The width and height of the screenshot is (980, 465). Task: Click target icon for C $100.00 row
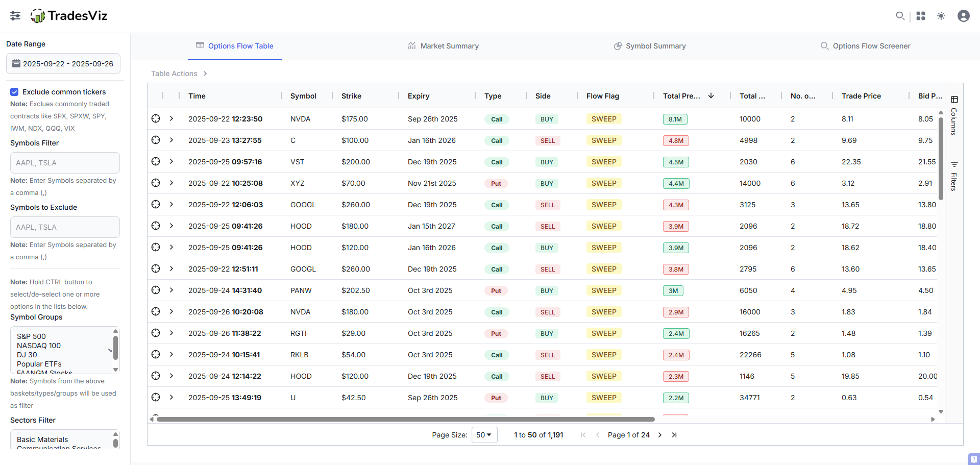(156, 140)
